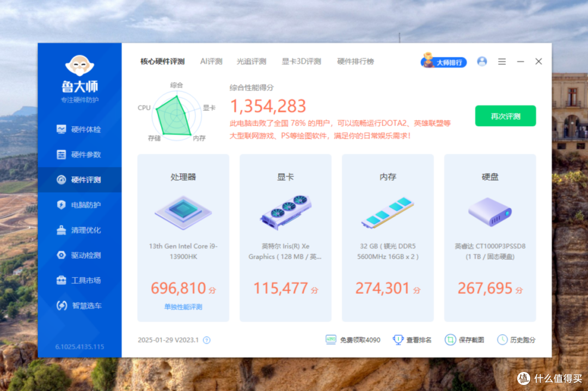Open the 单独性能评测 link

(x=183, y=307)
